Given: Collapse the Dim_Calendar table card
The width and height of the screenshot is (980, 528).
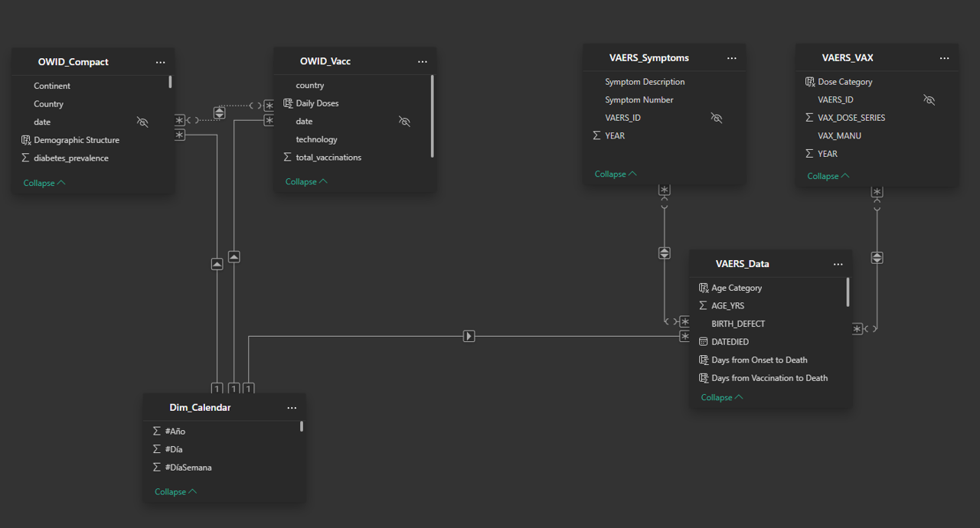Looking at the screenshot, I should pos(175,491).
